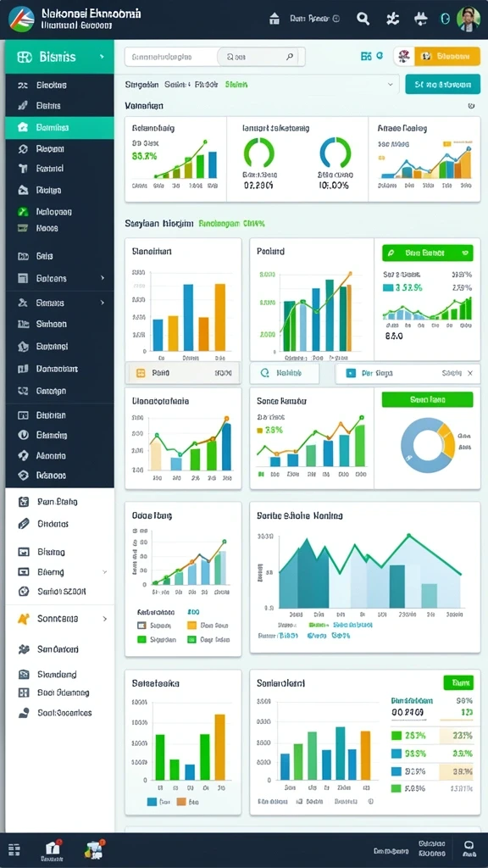Switch to the tab with orange icon
The width and height of the screenshot is (488, 868).
[183, 374]
